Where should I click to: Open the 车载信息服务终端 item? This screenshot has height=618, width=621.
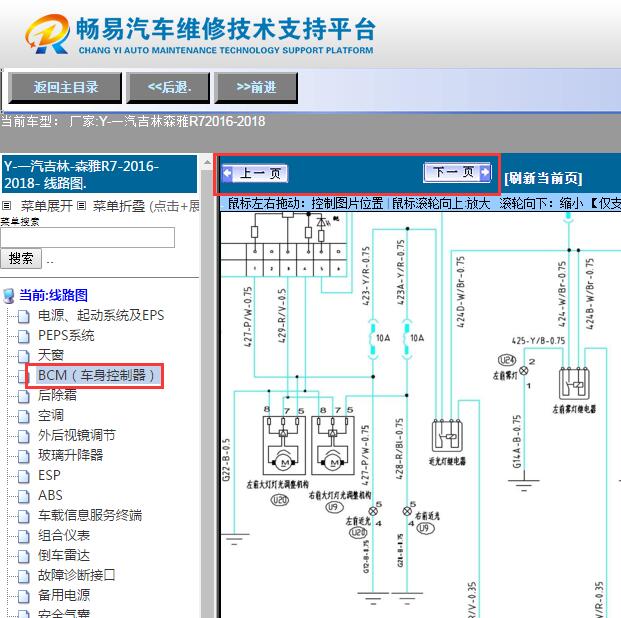pyautogui.click(x=90, y=515)
